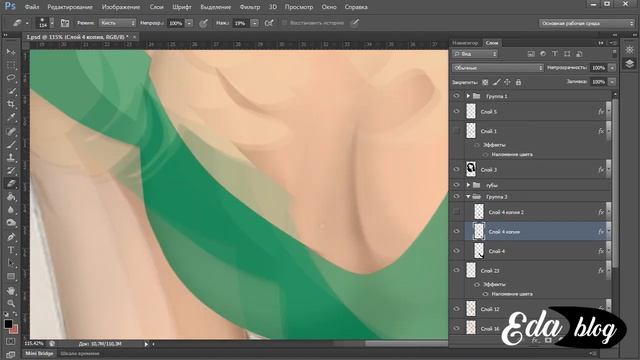Open the Файл menu

(x=32, y=7)
